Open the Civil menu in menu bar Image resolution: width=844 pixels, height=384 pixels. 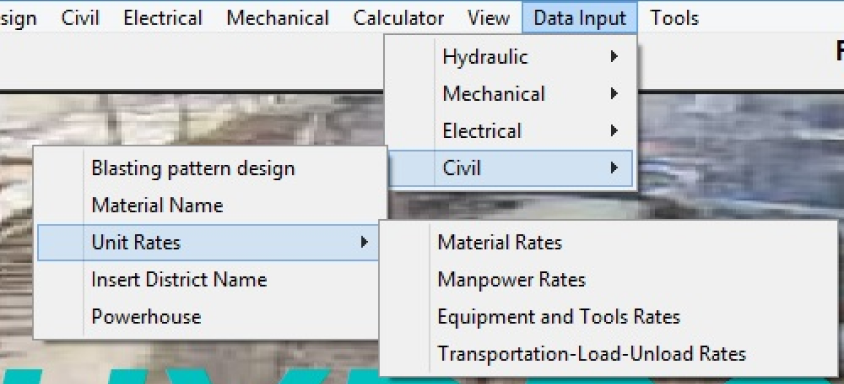point(80,18)
